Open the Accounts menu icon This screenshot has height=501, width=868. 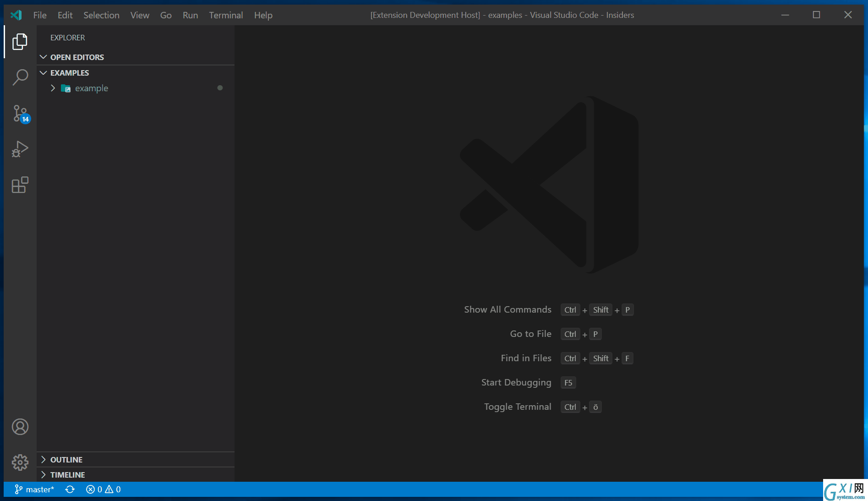click(20, 427)
